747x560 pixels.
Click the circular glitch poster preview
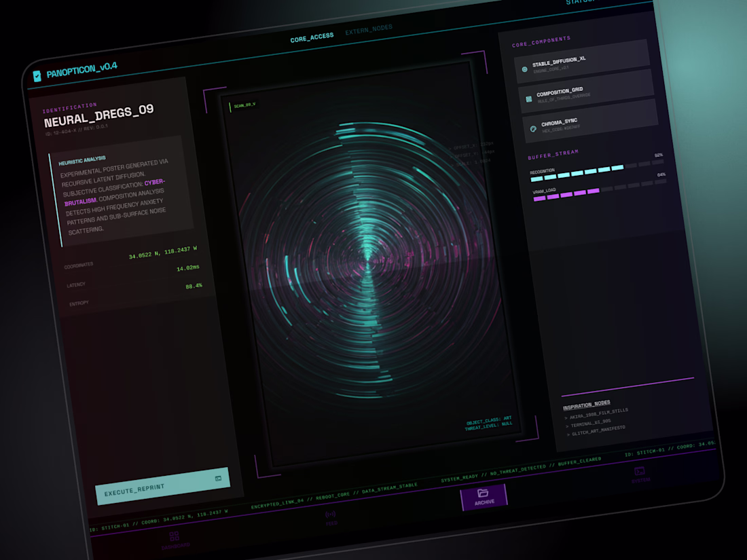click(x=369, y=263)
